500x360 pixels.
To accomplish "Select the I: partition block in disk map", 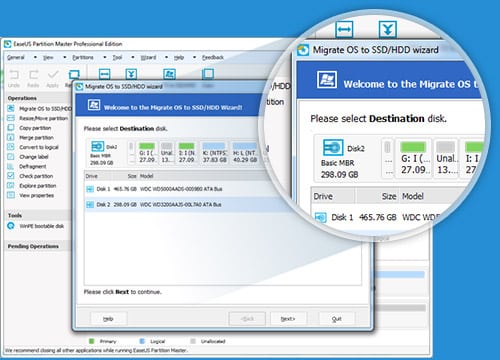I will click(187, 153).
